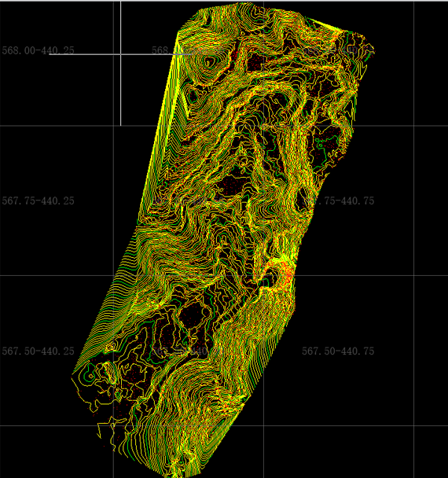Select the 567.75-440.25 map sheet label
This screenshot has width=448, height=478.
[x=38, y=201]
